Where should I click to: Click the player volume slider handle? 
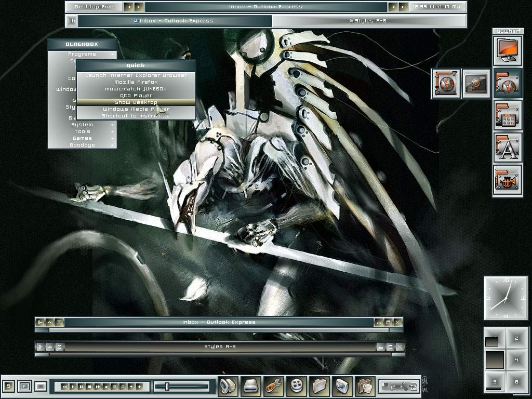(x=167, y=386)
